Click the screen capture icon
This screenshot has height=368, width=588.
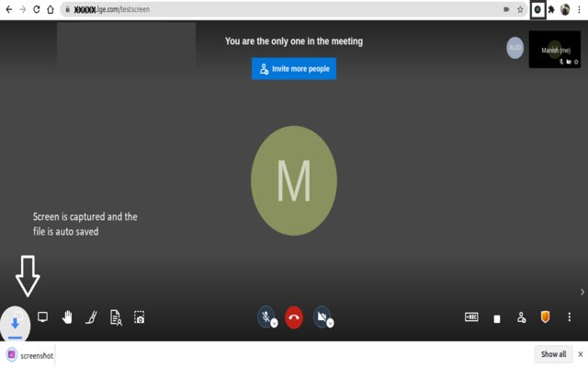pos(140,317)
